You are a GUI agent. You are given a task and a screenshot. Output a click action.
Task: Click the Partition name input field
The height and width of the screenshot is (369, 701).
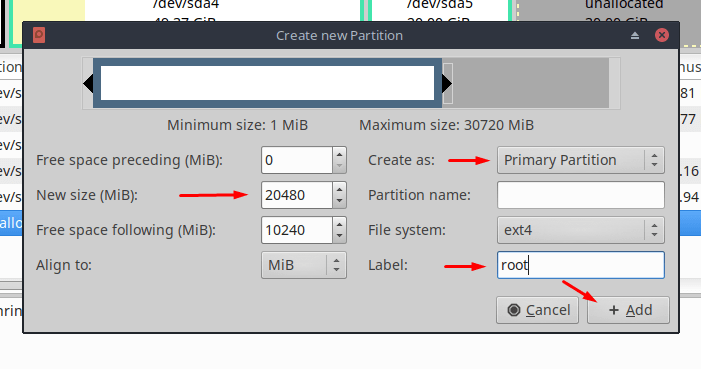click(580, 195)
